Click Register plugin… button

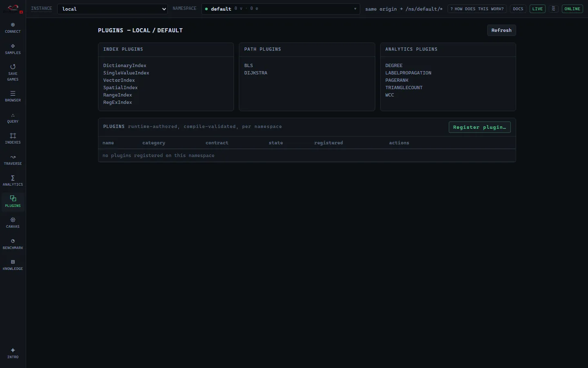(x=479, y=127)
